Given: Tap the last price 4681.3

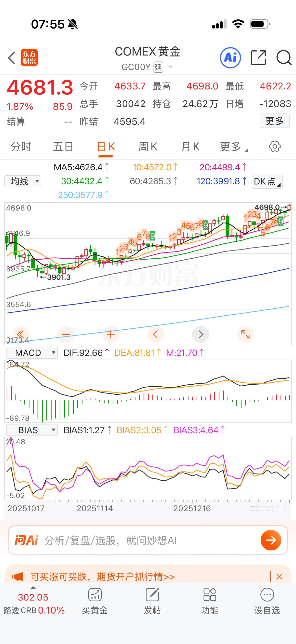Looking at the screenshot, I should (x=40, y=87).
